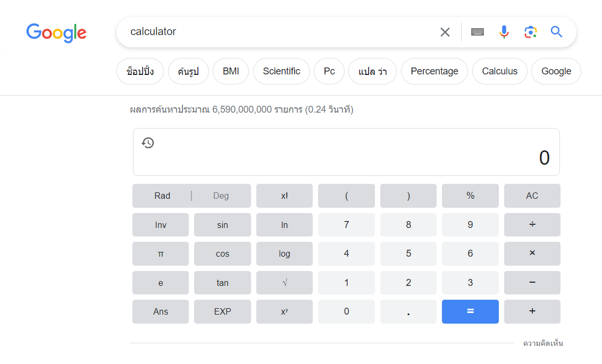The height and width of the screenshot is (364, 602).
Task: Open the ความคิดเห็น feedback link
Action: [x=543, y=343]
